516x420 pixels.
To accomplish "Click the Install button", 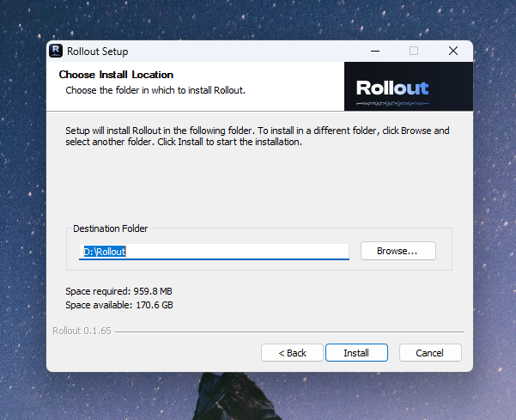I will pyautogui.click(x=356, y=353).
